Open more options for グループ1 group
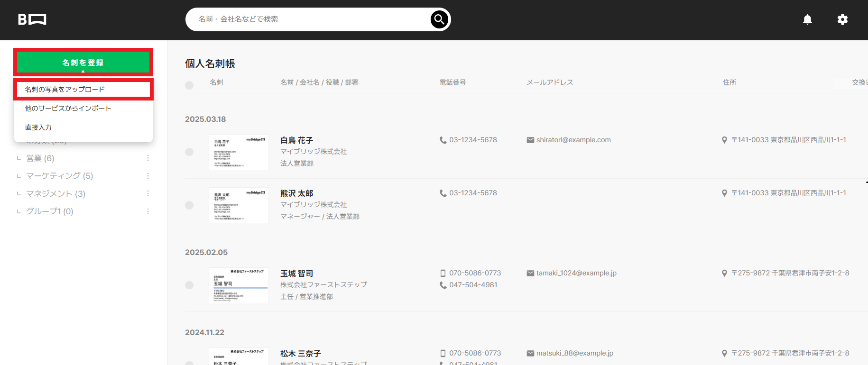The height and width of the screenshot is (365, 868). [x=148, y=211]
